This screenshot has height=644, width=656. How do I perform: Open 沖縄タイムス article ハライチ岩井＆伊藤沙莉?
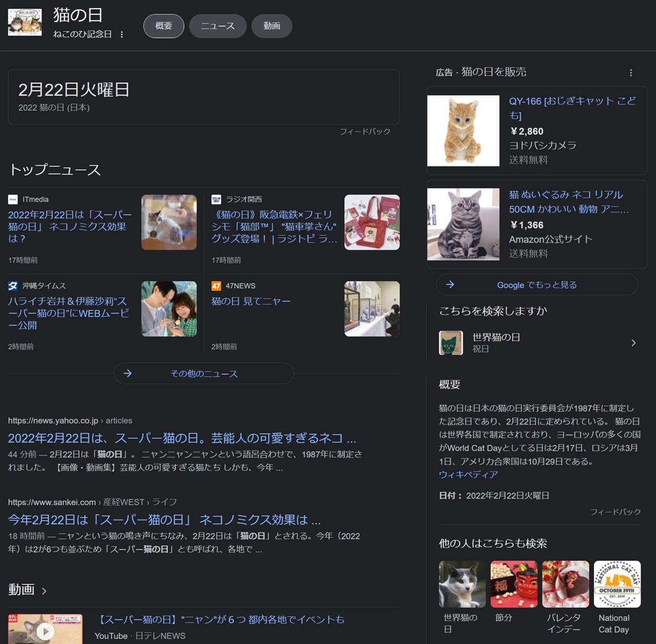pos(69,313)
